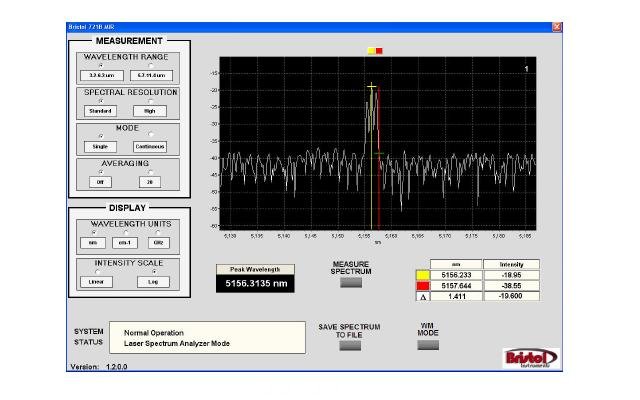Turn averaging Off
The height and width of the screenshot is (400, 640).
pyautogui.click(x=100, y=182)
